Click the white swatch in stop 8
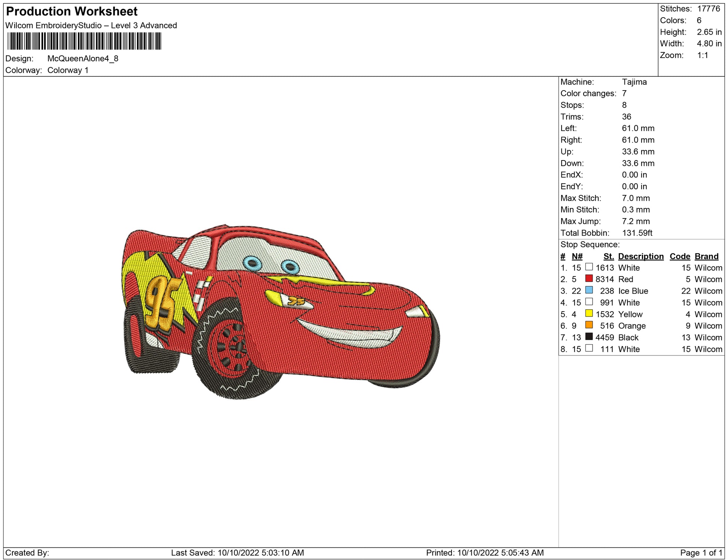 tap(589, 348)
